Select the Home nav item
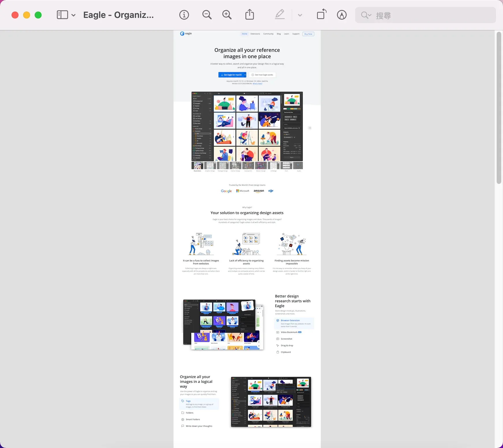Image resolution: width=503 pixels, height=448 pixels. 245,34
